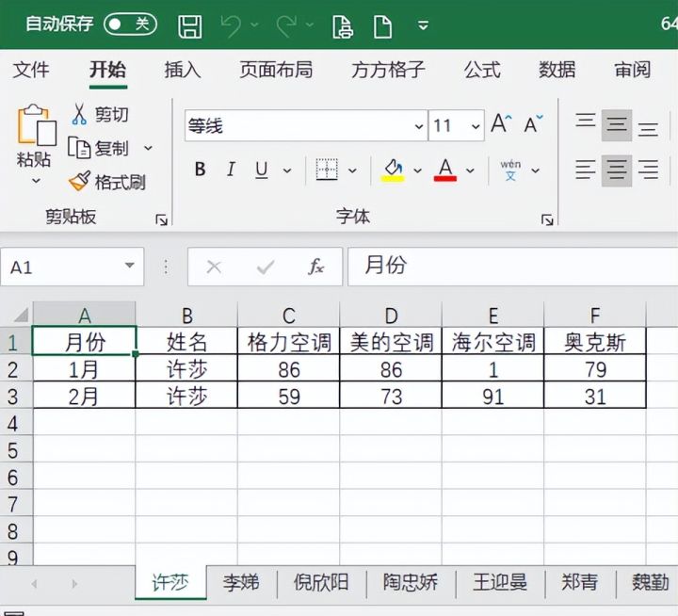Click the Increase Font Size icon
The width and height of the screenshot is (678, 616).
click(x=501, y=124)
